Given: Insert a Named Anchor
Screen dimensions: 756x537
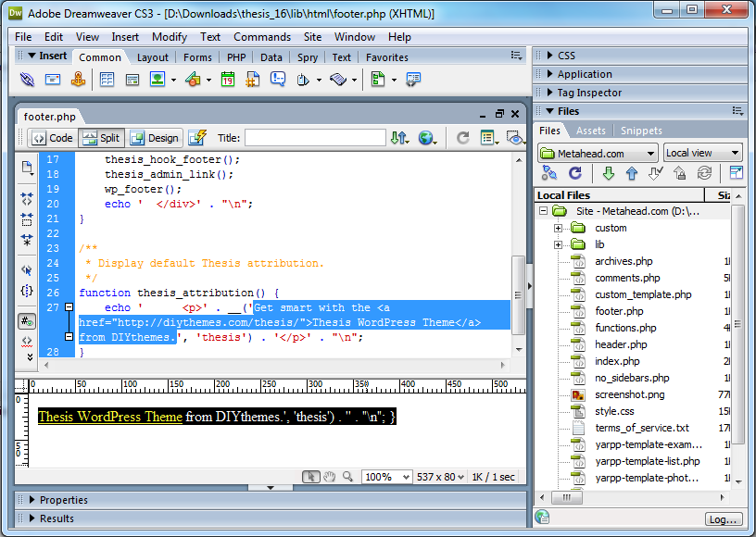Looking at the screenshot, I should click(x=78, y=80).
